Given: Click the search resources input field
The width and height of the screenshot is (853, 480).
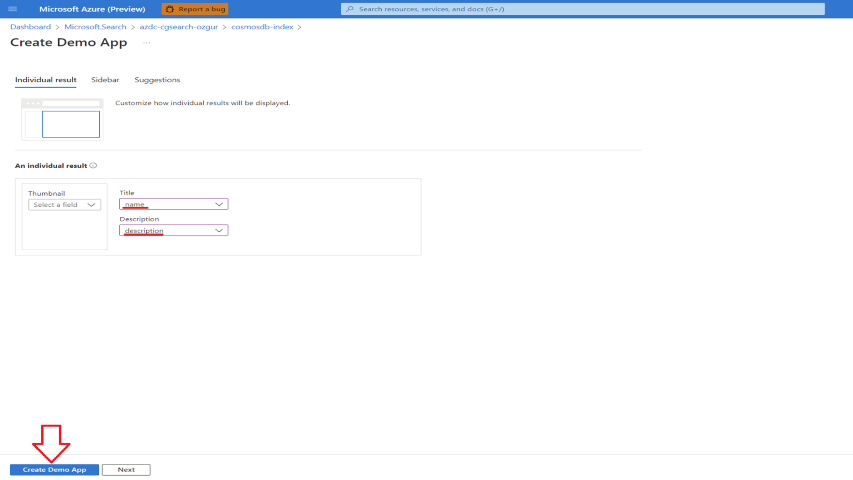Looking at the screenshot, I should pos(583,9).
